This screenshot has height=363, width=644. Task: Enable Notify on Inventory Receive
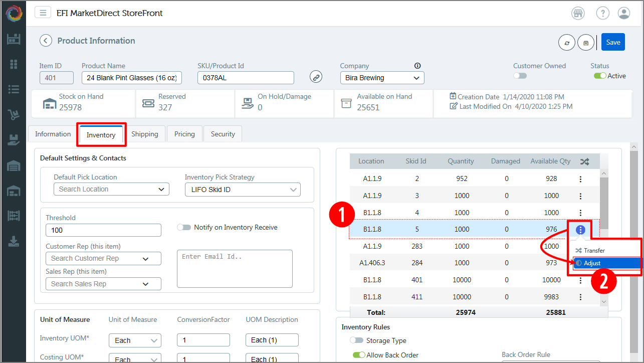click(184, 227)
